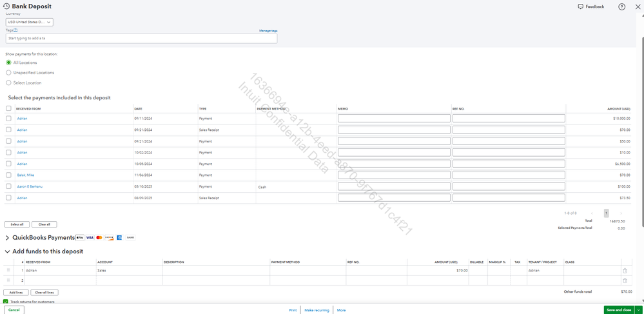Click the Clear all lines button

44,293
